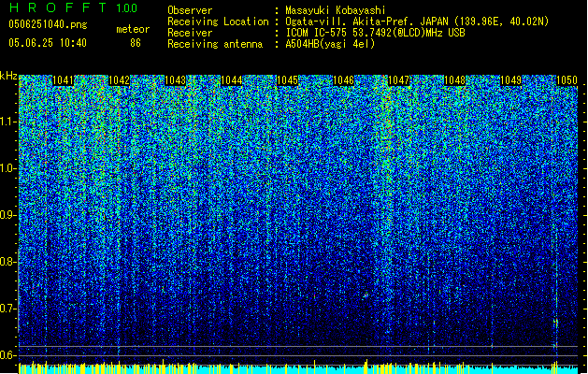
Task: Click the timestamp 05.06.25 10:40
Action: coord(48,43)
